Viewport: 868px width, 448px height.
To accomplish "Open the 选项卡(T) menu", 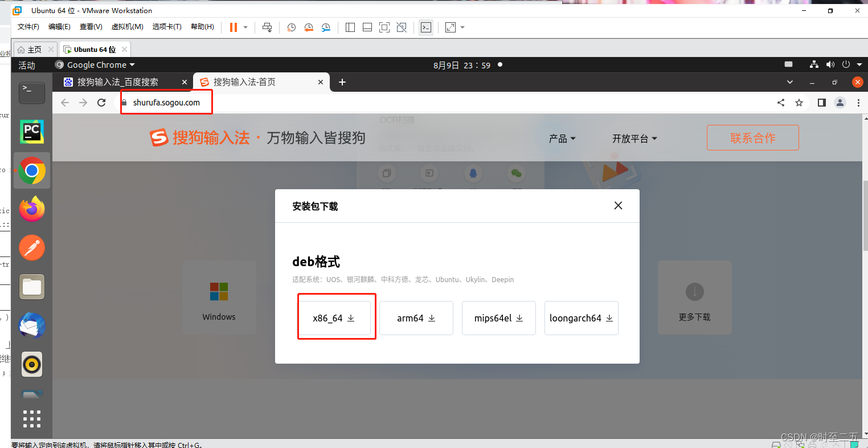I will click(x=167, y=27).
